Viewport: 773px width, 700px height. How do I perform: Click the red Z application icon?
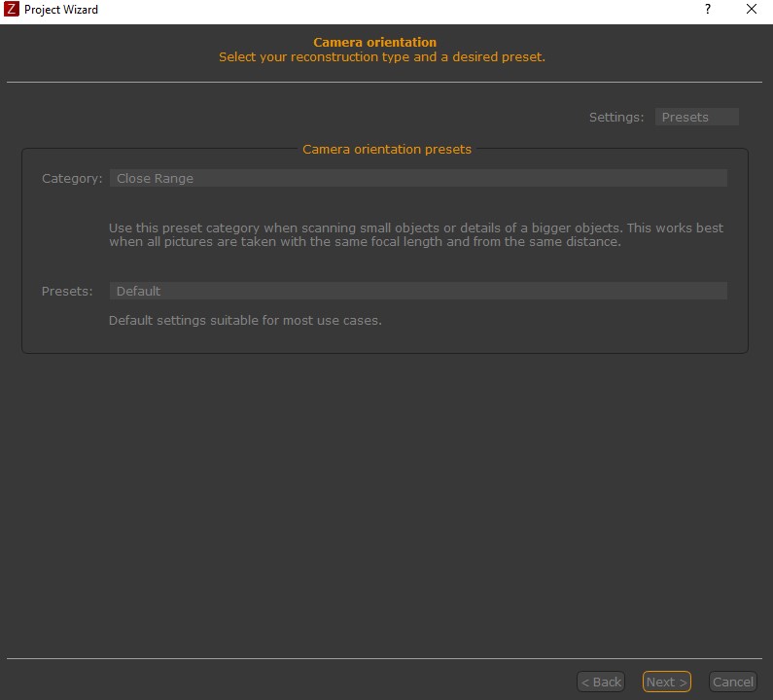12,10
